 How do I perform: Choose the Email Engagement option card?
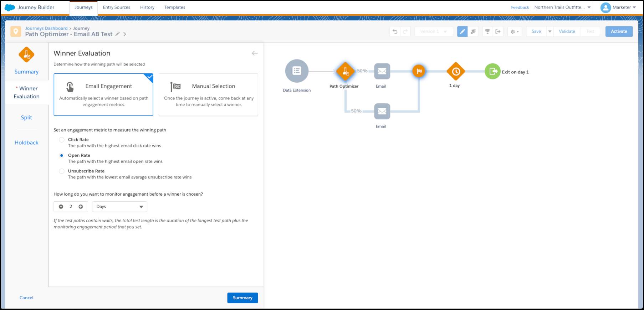(x=103, y=95)
